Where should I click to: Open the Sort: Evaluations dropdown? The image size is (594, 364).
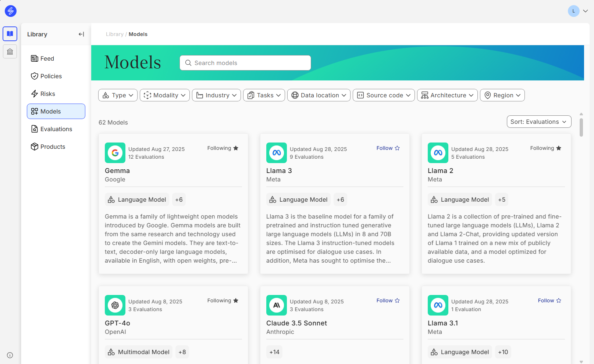(539, 122)
